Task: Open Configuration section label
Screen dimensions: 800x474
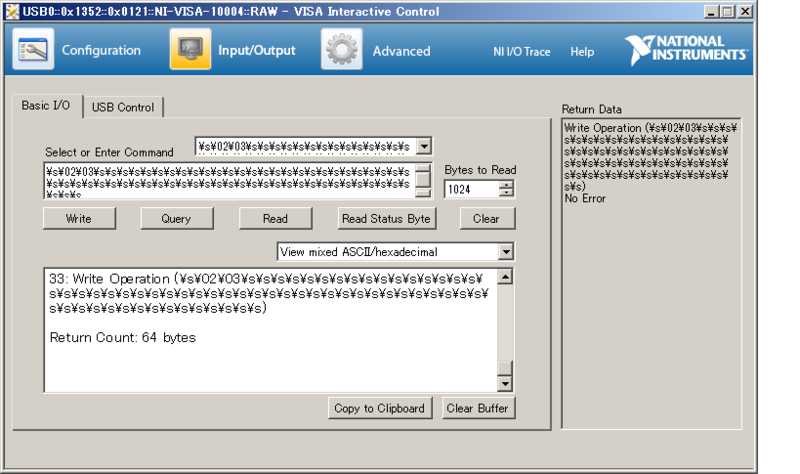Action: (x=101, y=51)
